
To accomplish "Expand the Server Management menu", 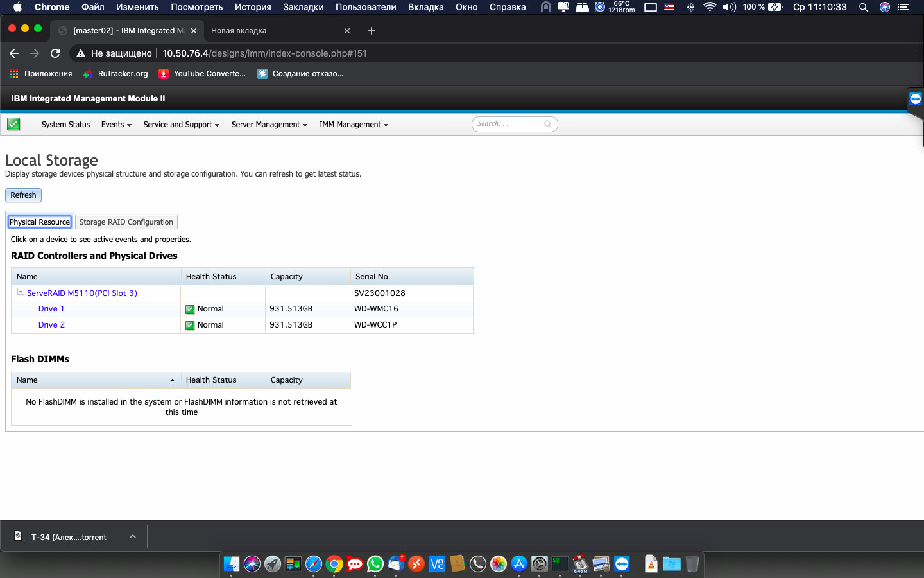I will click(269, 125).
